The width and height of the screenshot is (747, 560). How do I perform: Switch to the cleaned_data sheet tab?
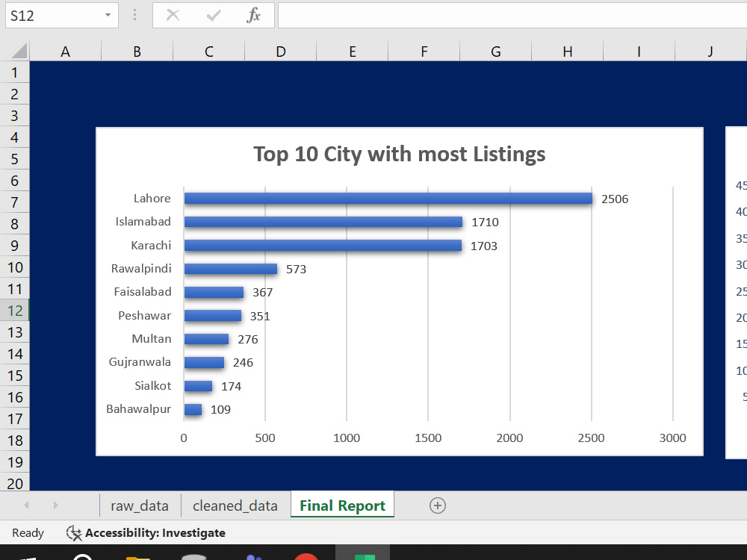(x=235, y=505)
